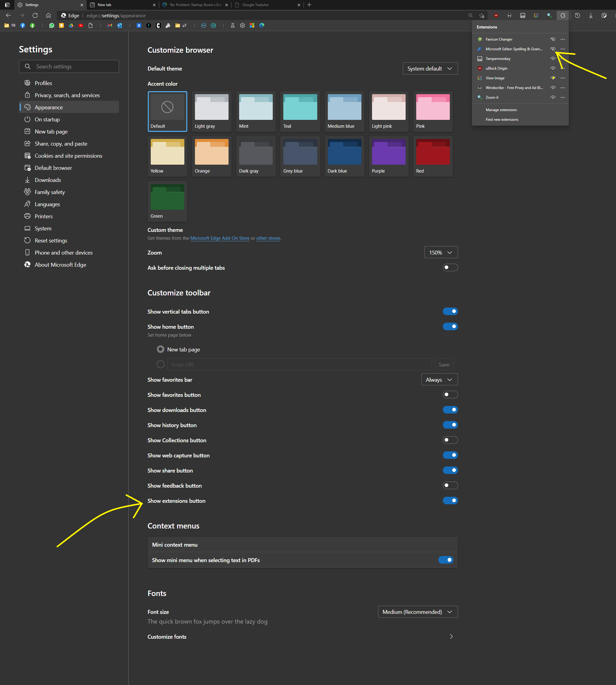Toggle Show vertical tabs button switch
The width and height of the screenshot is (616, 685).
click(x=450, y=311)
